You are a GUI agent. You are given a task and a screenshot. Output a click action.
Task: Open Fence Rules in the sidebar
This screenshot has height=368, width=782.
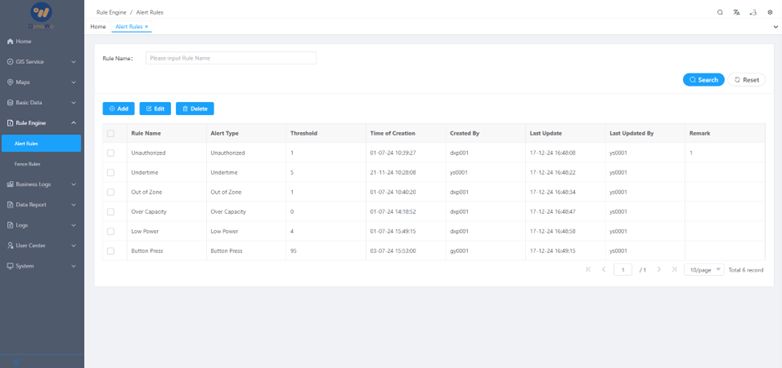click(40, 164)
